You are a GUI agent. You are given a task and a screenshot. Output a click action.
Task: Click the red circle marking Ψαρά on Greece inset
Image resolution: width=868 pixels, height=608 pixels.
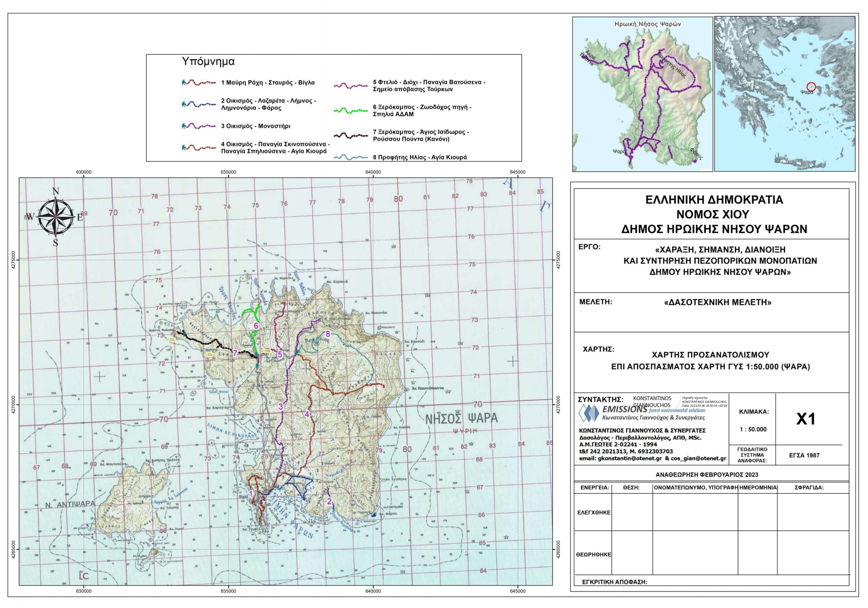[811, 87]
